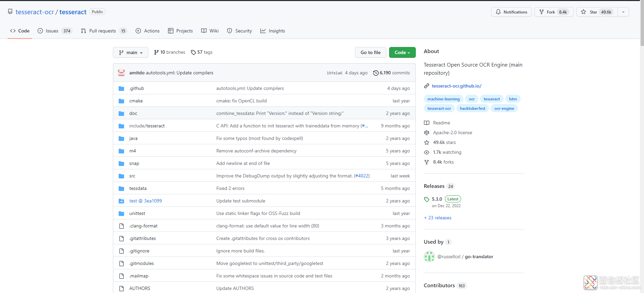Open the unittest folder
The image size is (644, 293).
click(137, 214)
